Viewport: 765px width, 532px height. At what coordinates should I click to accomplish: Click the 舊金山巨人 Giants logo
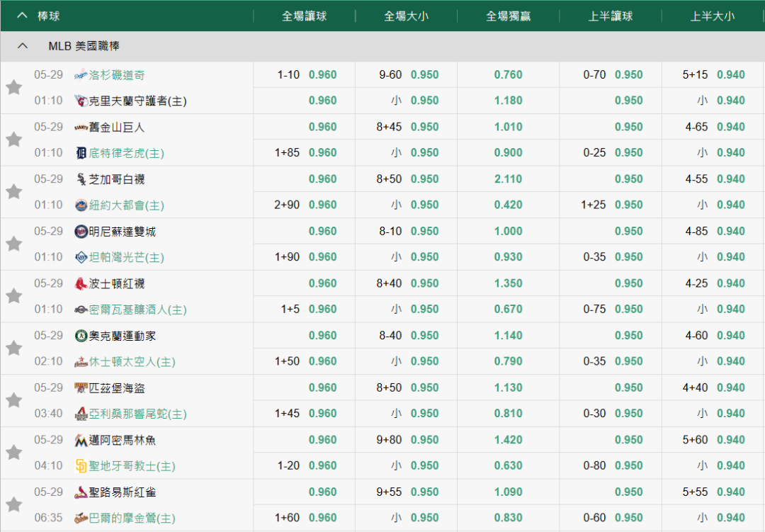click(81, 128)
